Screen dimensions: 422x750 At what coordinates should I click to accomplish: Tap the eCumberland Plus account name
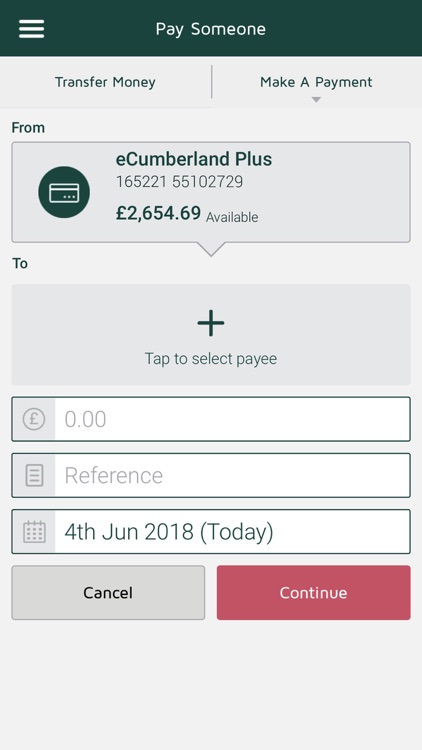194,159
